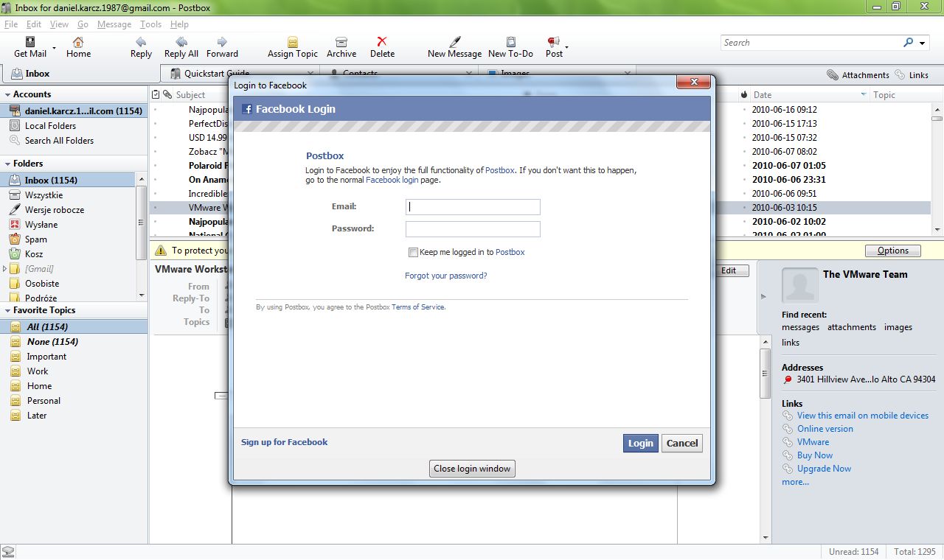Click the Email field in Facebook Login

[473, 207]
